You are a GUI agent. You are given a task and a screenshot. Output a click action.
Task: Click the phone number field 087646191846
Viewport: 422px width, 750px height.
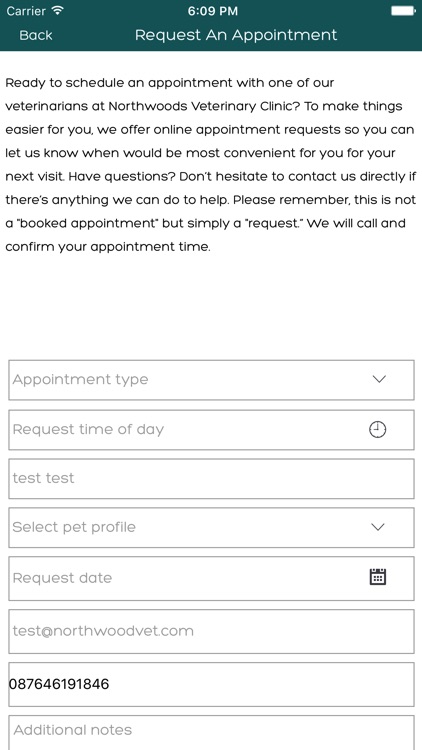[x=211, y=684]
